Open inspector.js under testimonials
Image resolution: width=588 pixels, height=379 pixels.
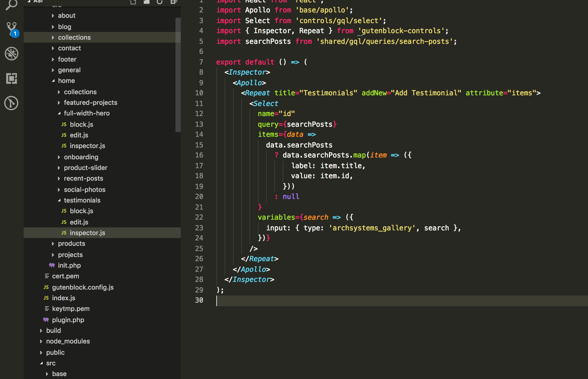87,233
